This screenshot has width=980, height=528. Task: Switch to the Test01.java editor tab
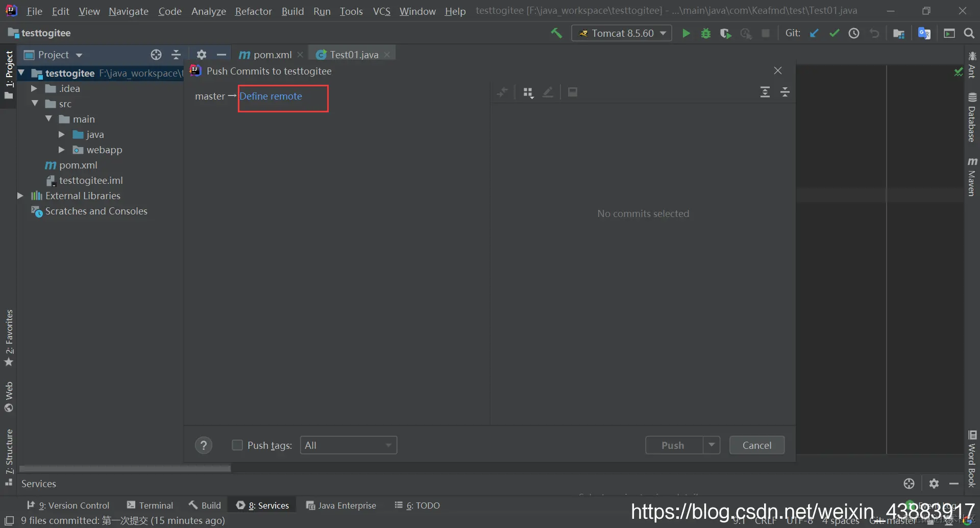(x=353, y=55)
